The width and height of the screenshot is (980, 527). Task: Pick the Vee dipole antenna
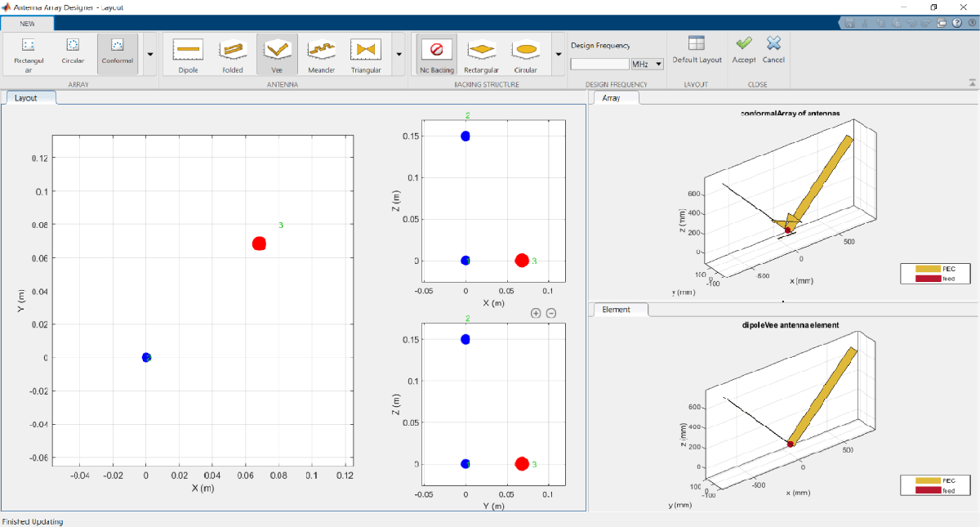(277, 55)
